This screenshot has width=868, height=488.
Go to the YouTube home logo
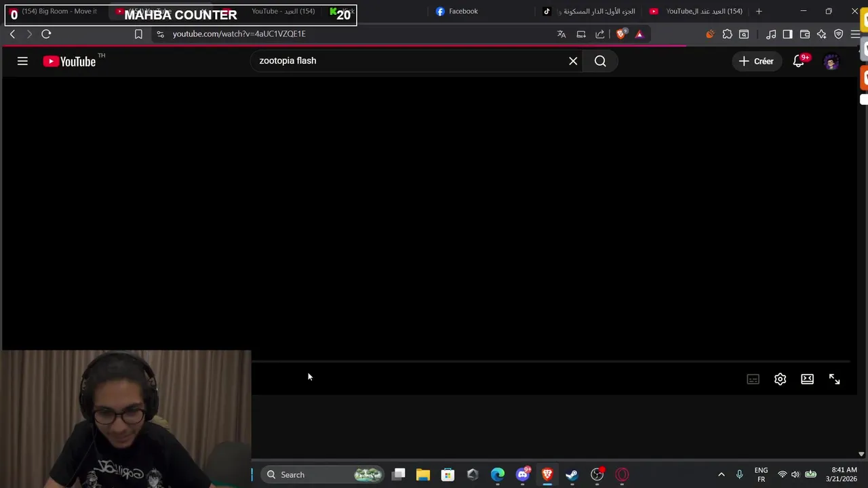tap(69, 62)
